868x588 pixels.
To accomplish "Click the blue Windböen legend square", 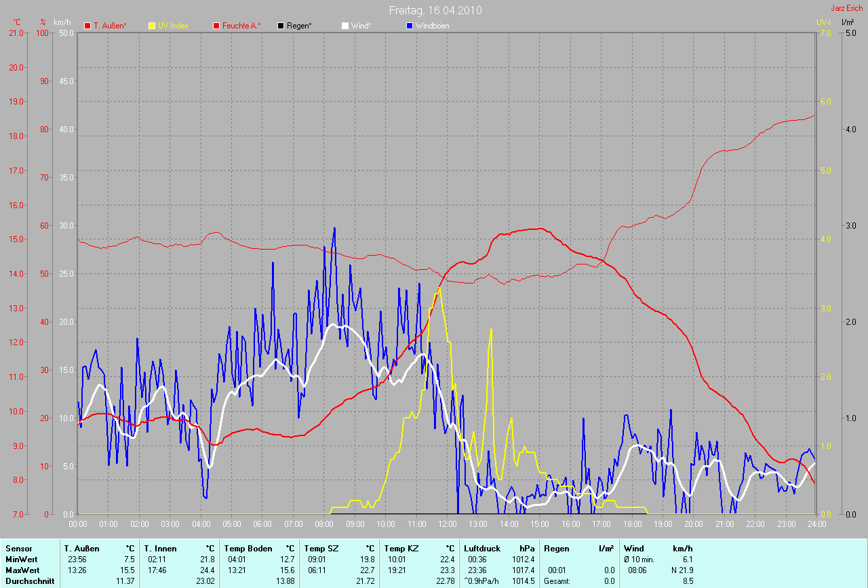I will [410, 26].
